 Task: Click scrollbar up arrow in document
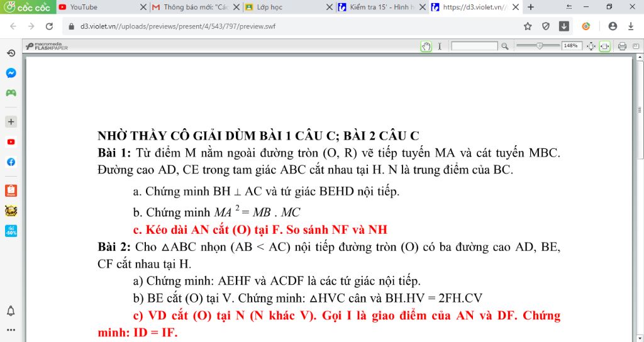click(x=640, y=57)
